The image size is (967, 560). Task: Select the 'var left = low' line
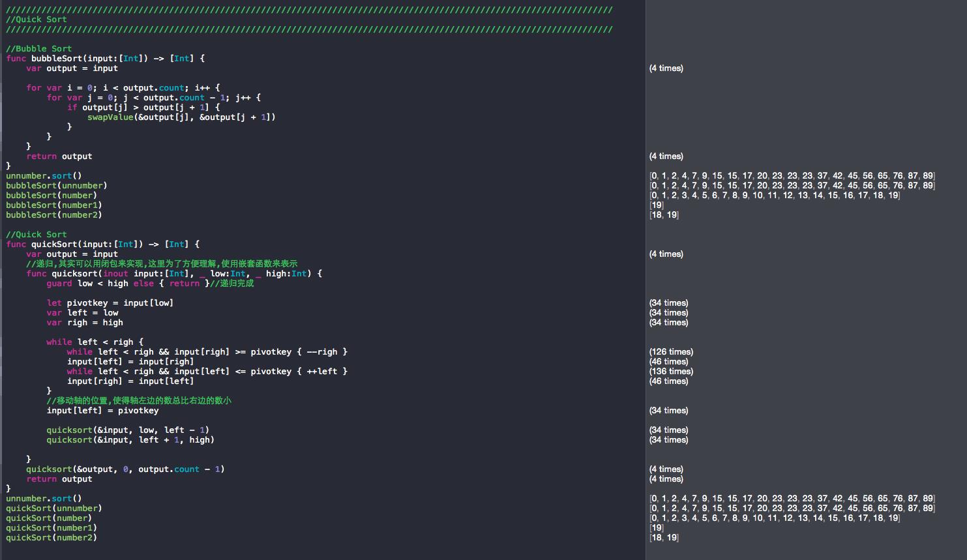tap(82, 313)
